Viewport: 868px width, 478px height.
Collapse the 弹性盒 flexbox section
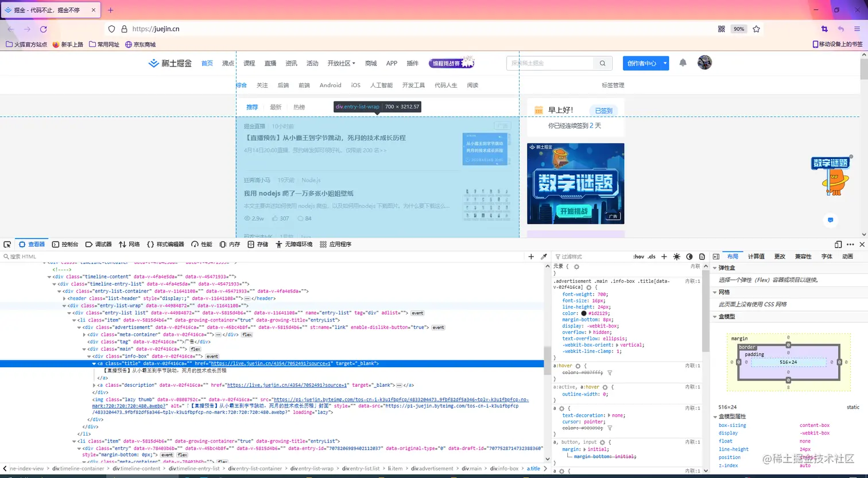tap(715, 268)
